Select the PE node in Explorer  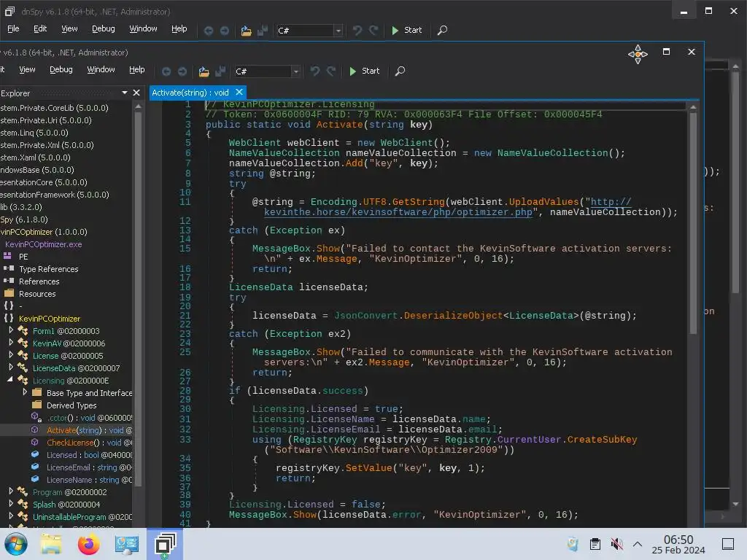click(23, 257)
